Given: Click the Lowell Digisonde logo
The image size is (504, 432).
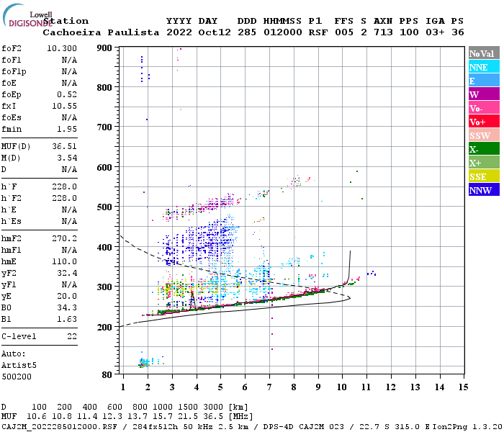Looking at the screenshot, I should tap(27, 15).
